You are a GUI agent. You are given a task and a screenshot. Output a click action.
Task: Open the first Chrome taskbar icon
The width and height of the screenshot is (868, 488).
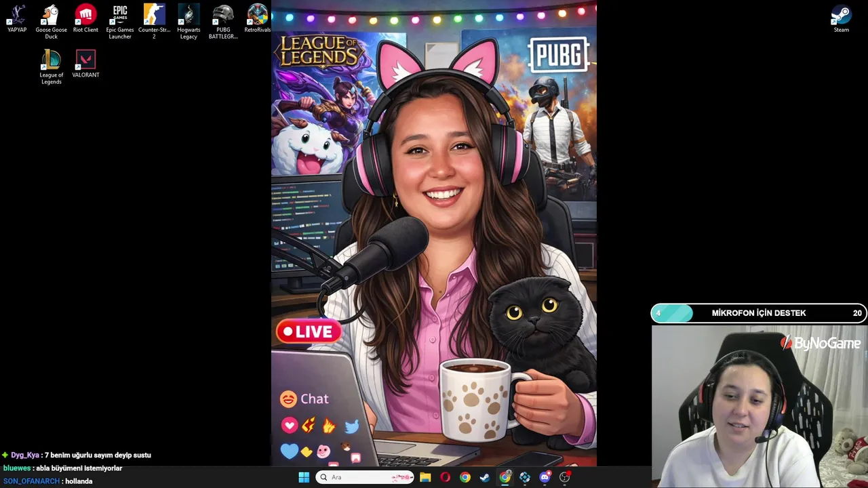pyautogui.click(x=465, y=477)
